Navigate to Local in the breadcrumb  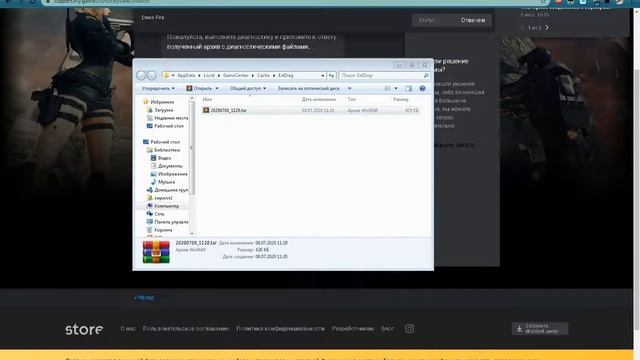click(209, 76)
